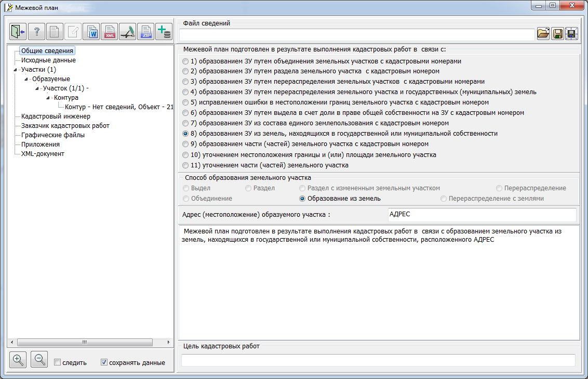588x379 pixels.
Task: Open help with the question mark icon
Action: tap(36, 32)
